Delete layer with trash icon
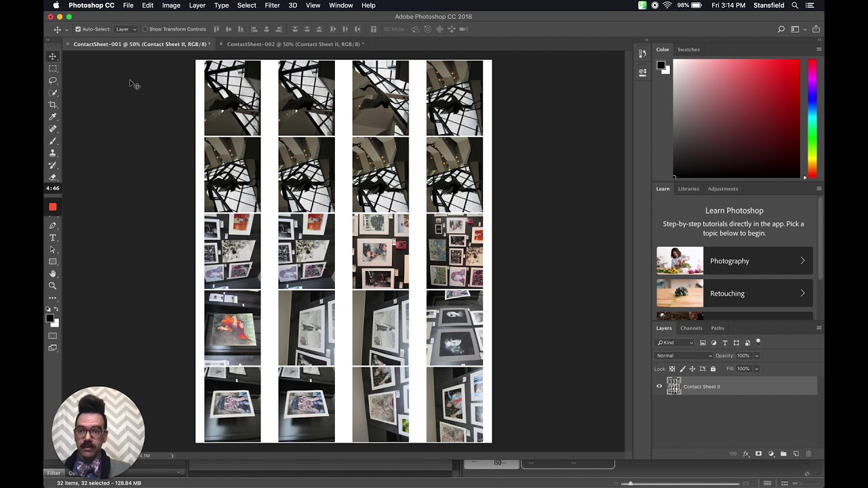The width and height of the screenshot is (868, 488). 808,454
